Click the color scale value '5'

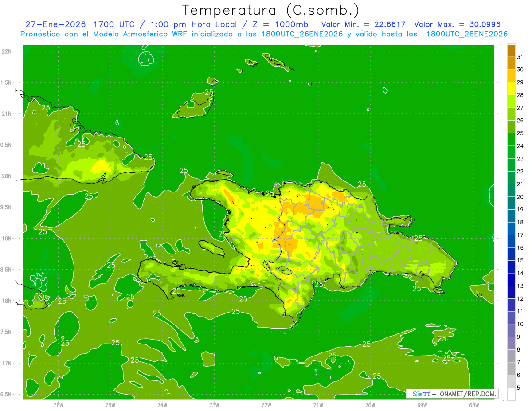tap(519, 388)
